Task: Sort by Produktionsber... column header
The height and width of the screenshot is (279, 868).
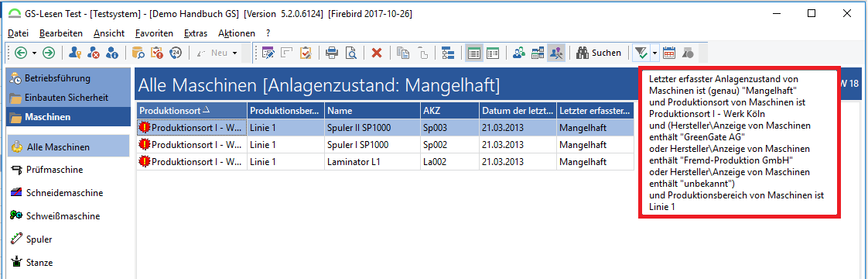Action: click(x=285, y=110)
